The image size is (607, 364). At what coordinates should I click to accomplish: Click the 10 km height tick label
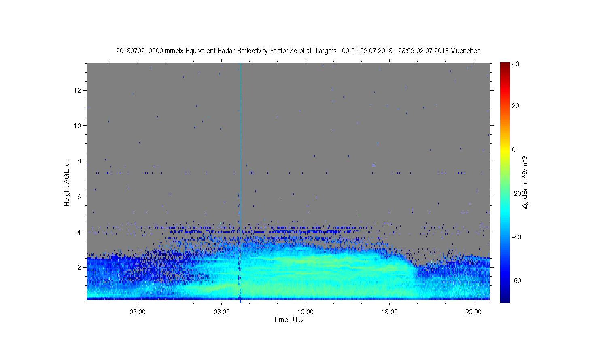(78, 125)
